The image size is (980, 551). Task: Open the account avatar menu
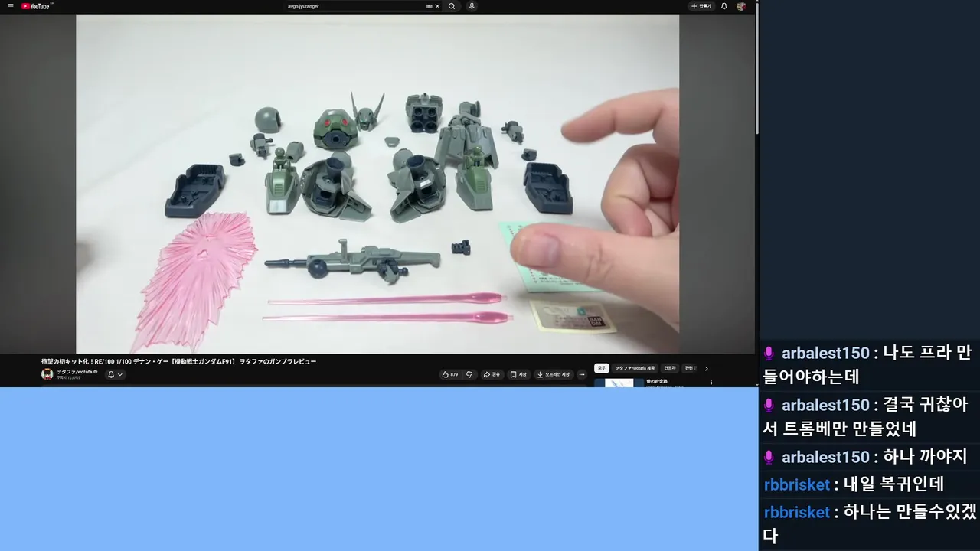[741, 6]
